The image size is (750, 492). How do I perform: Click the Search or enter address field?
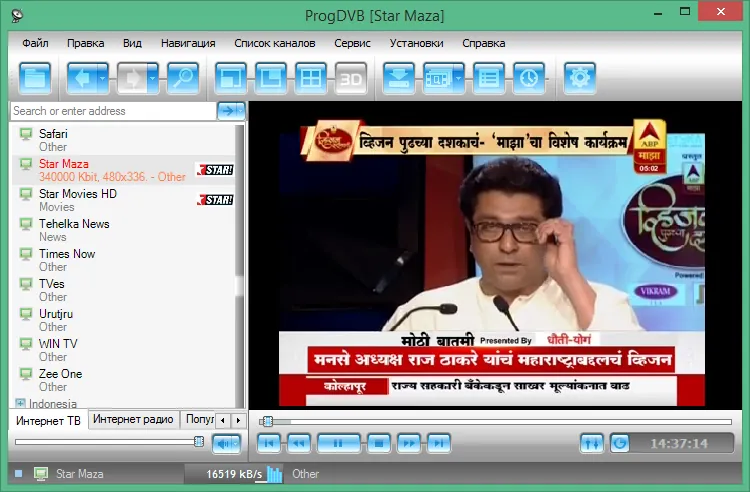click(x=113, y=111)
